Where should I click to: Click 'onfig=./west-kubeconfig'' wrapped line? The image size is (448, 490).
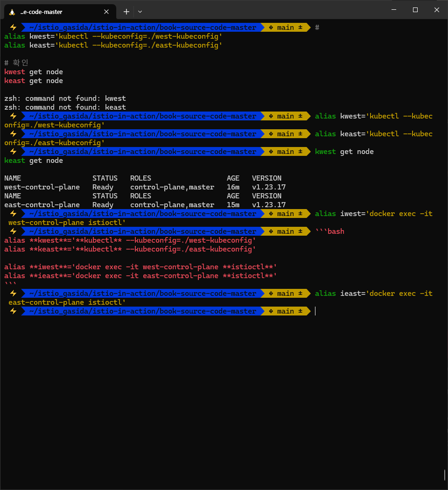pyautogui.click(x=54, y=126)
